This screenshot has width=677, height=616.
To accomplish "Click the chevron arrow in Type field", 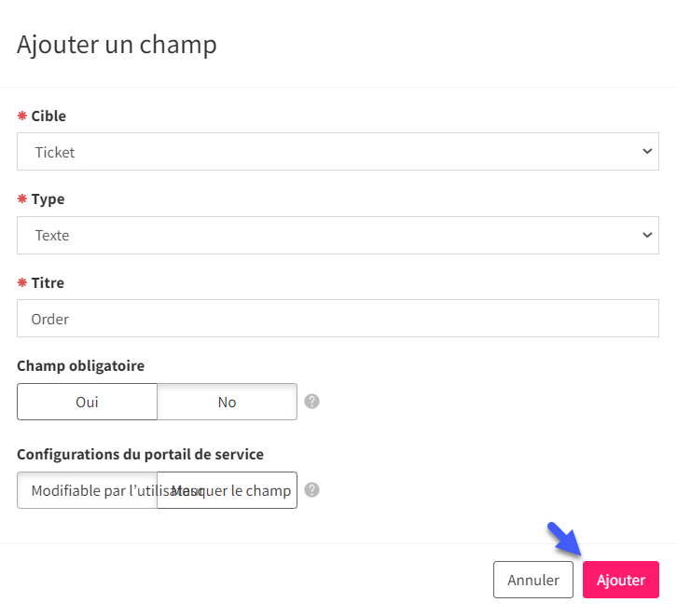I will click(x=647, y=235).
